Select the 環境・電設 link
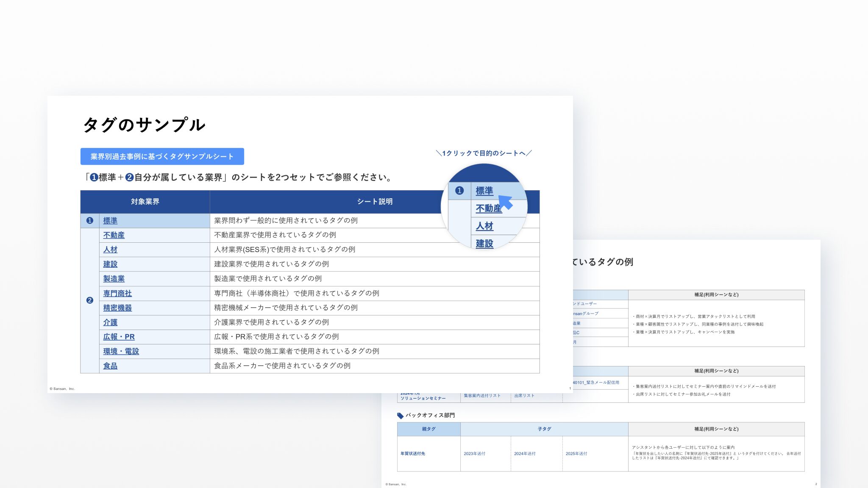 (121, 351)
